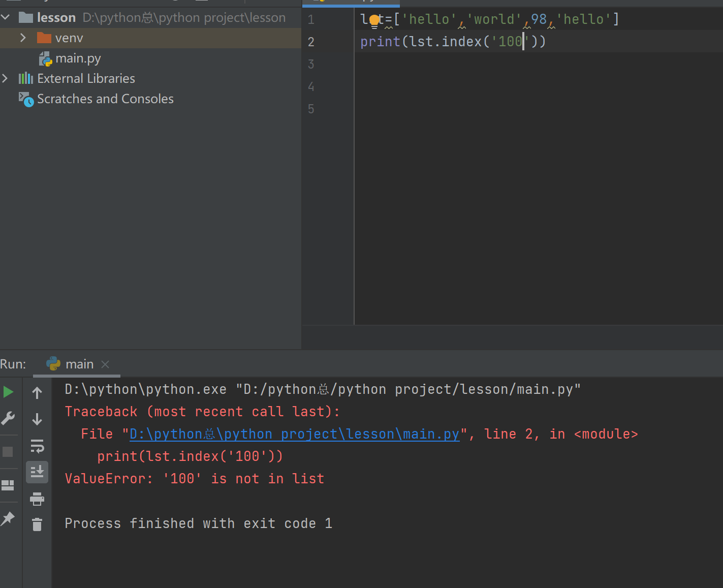Rerun main with the green play icon
723x588 pixels.
click(x=8, y=392)
